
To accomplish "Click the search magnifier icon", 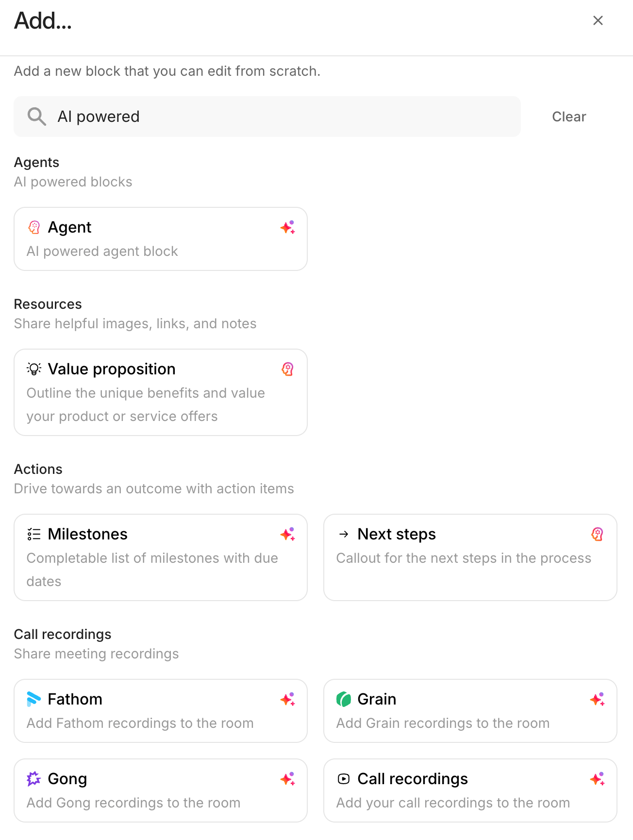I will pyautogui.click(x=36, y=117).
